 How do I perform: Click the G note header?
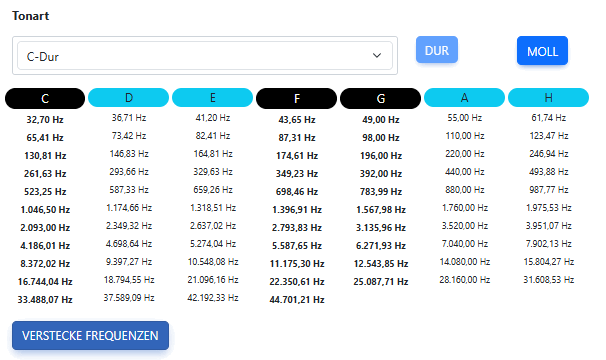click(x=381, y=98)
